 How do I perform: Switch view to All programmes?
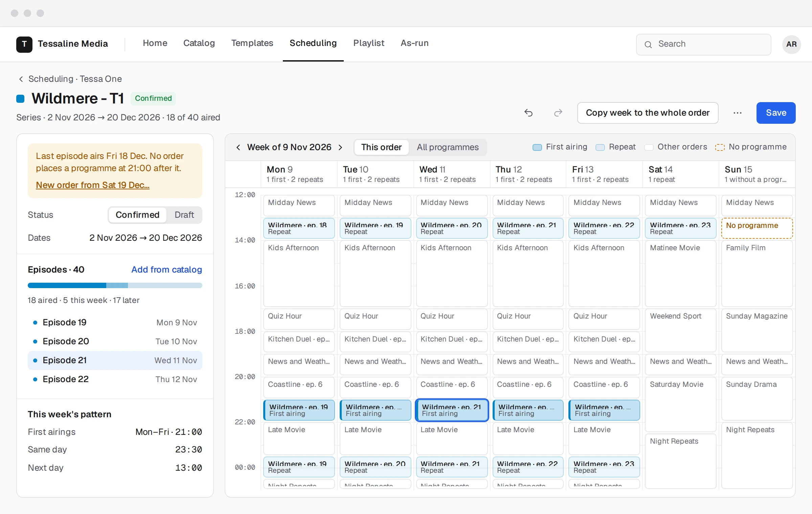[x=448, y=147]
